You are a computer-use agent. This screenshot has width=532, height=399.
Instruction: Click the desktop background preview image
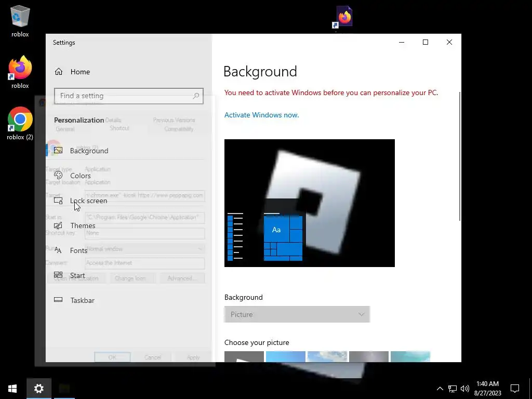click(310, 203)
